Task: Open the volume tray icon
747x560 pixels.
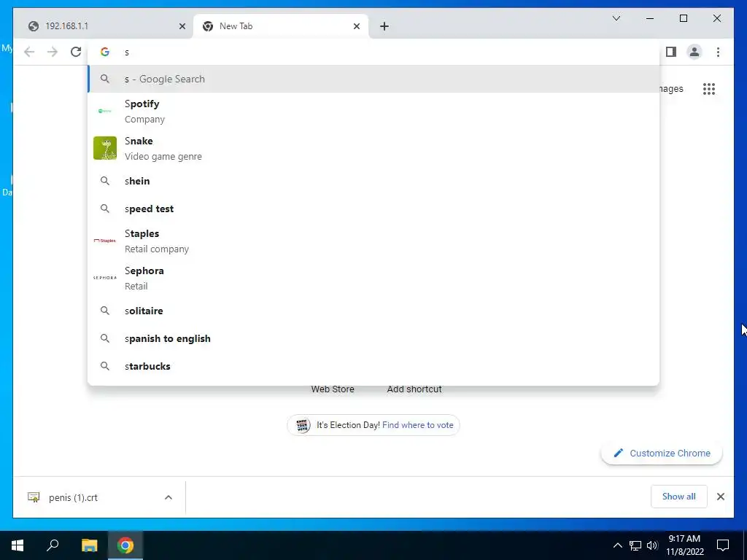Action: (x=652, y=545)
